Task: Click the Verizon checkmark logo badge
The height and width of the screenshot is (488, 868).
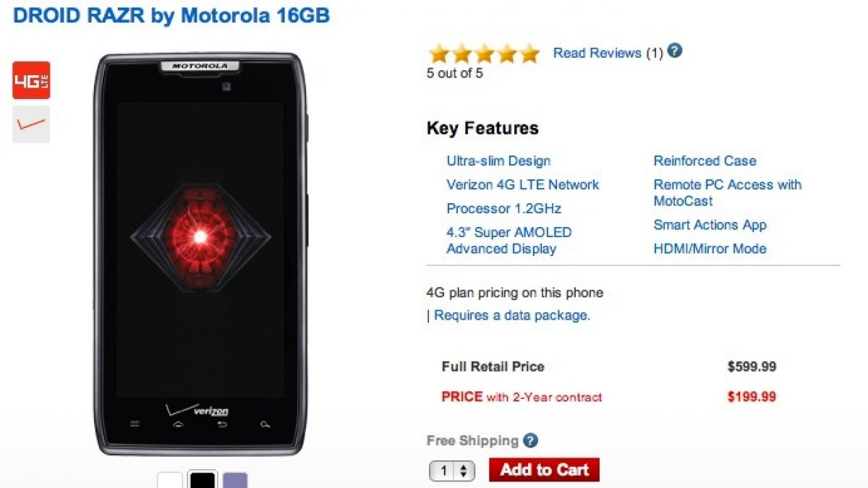Action: coord(31,124)
